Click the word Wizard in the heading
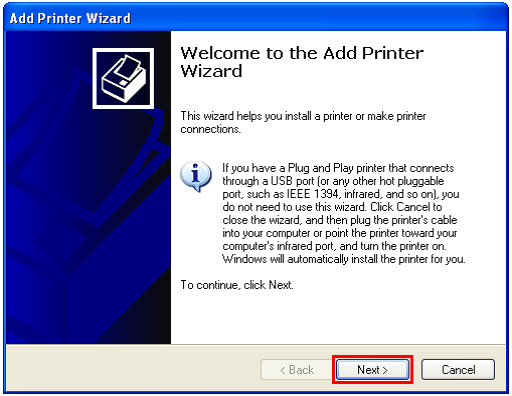This screenshot has height=396, width=512. [211, 71]
